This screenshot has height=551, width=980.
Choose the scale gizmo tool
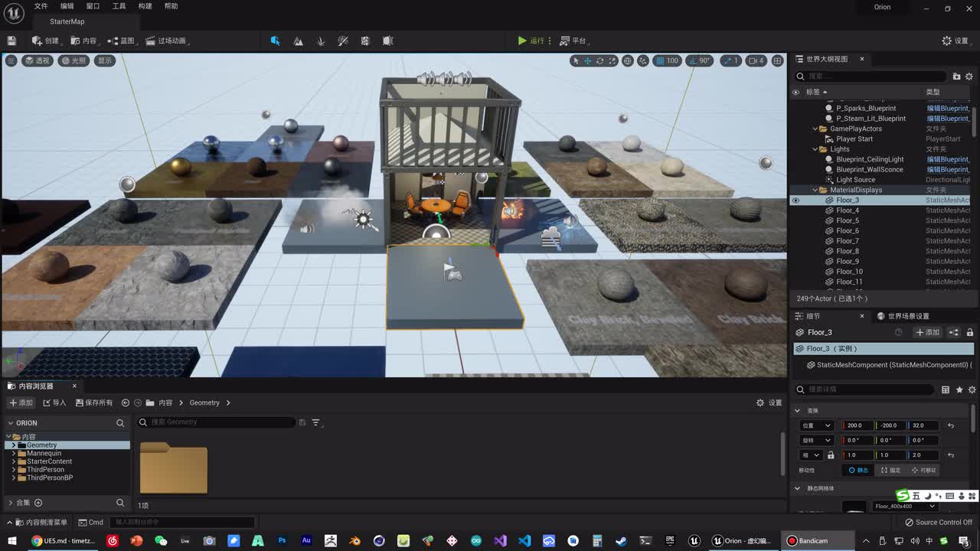click(612, 60)
